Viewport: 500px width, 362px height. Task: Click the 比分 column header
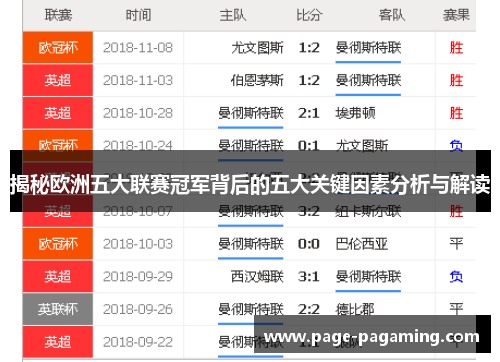309,15
